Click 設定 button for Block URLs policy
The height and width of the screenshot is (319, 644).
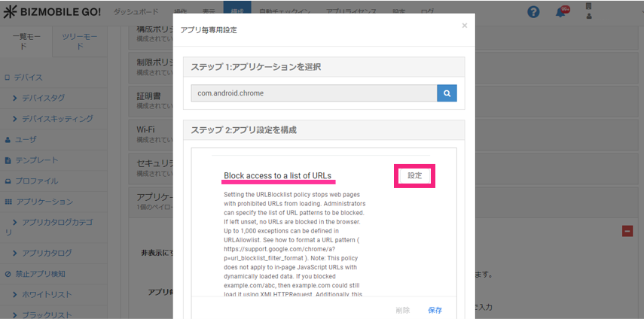tap(414, 175)
